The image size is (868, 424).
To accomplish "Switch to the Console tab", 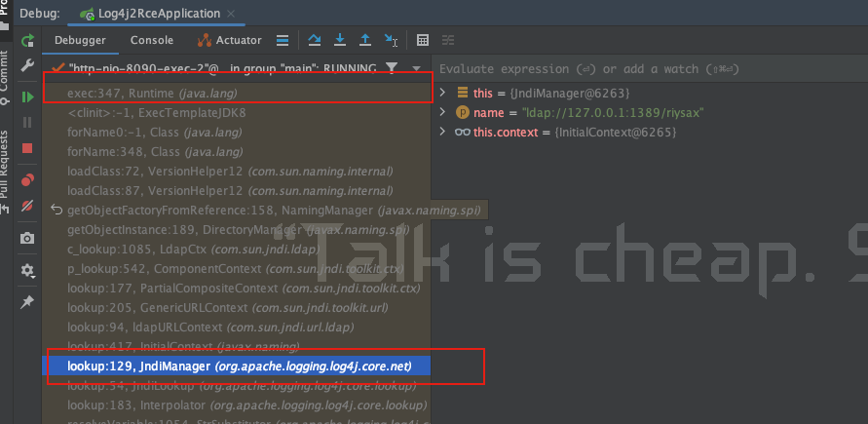I will pyautogui.click(x=152, y=40).
